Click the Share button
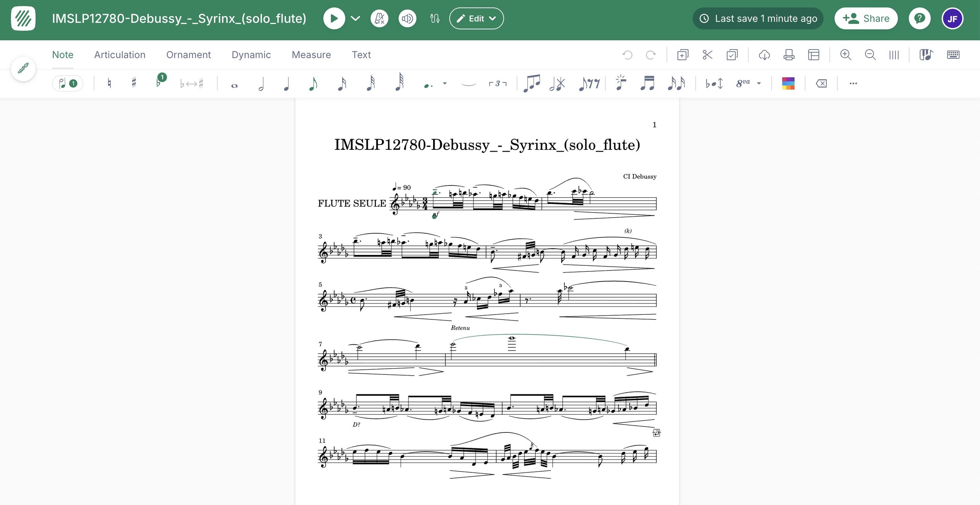This screenshot has height=505, width=980. coord(866,18)
